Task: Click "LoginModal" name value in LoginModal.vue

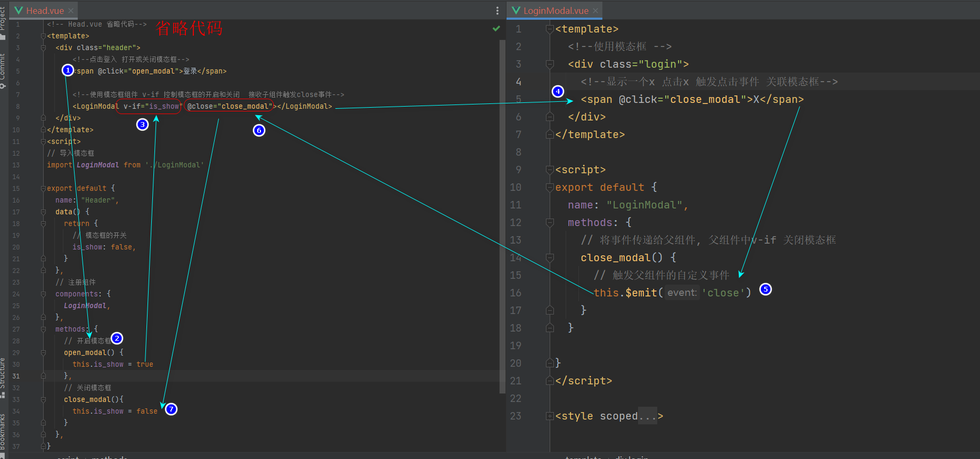Action: [x=644, y=205]
